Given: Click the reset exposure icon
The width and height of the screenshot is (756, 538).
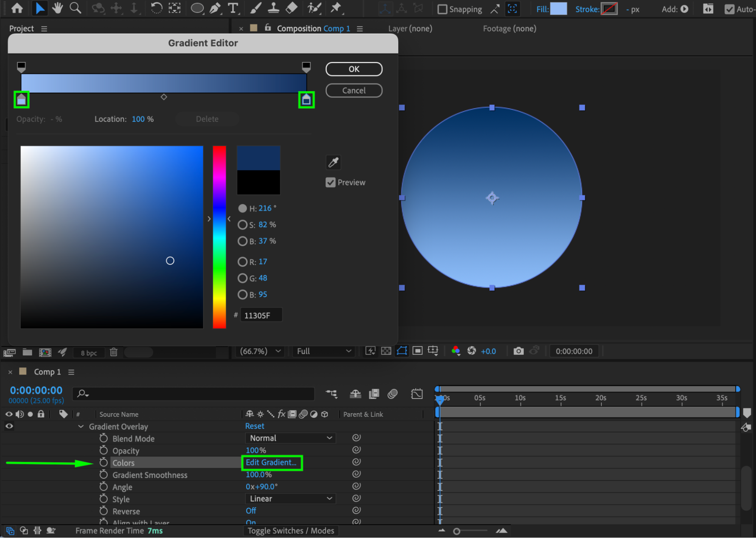Looking at the screenshot, I should click(x=472, y=351).
